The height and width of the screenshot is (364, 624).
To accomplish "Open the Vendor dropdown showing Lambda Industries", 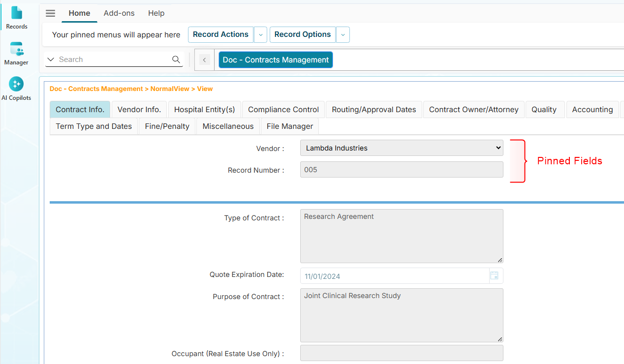I will (401, 148).
